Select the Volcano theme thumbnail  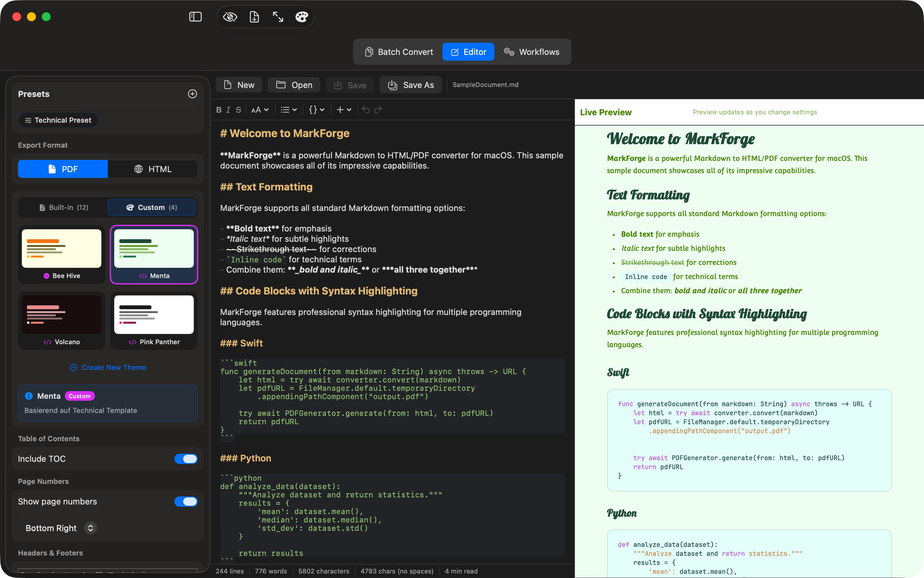coord(62,321)
